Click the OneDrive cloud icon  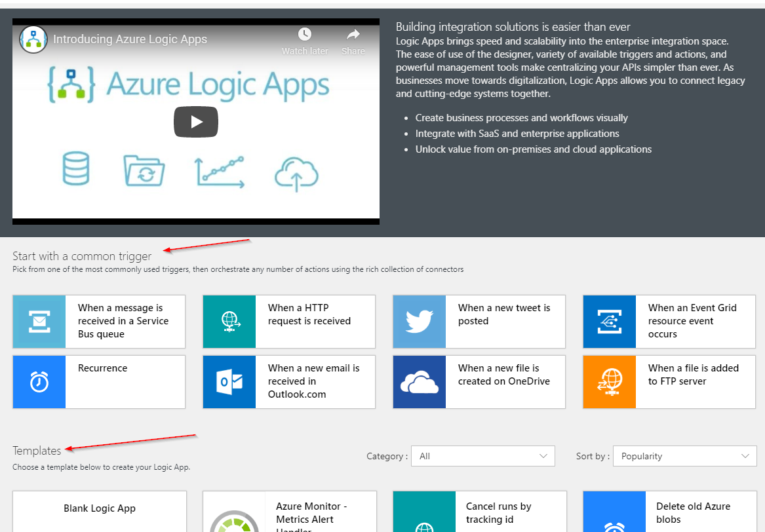point(419,381)
